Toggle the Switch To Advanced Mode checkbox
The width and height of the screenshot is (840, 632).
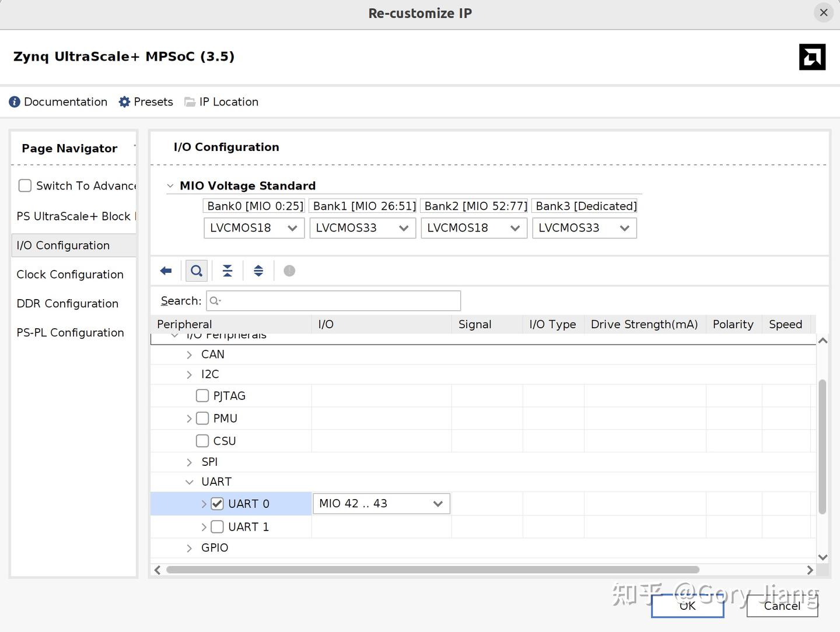(x=25, y=185)
